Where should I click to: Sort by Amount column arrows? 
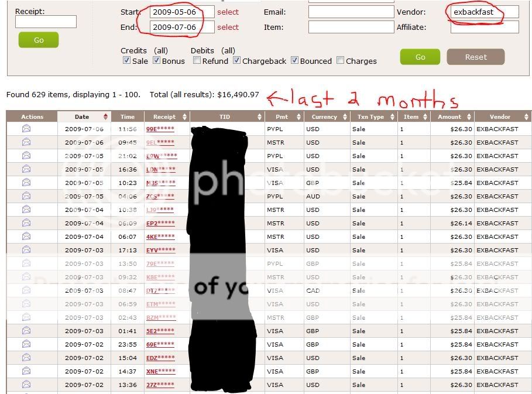469,117
